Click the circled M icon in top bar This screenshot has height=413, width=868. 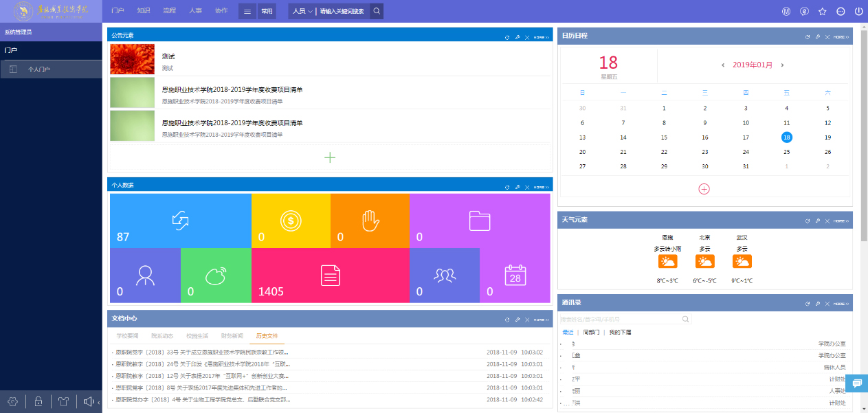pos(786,11)
